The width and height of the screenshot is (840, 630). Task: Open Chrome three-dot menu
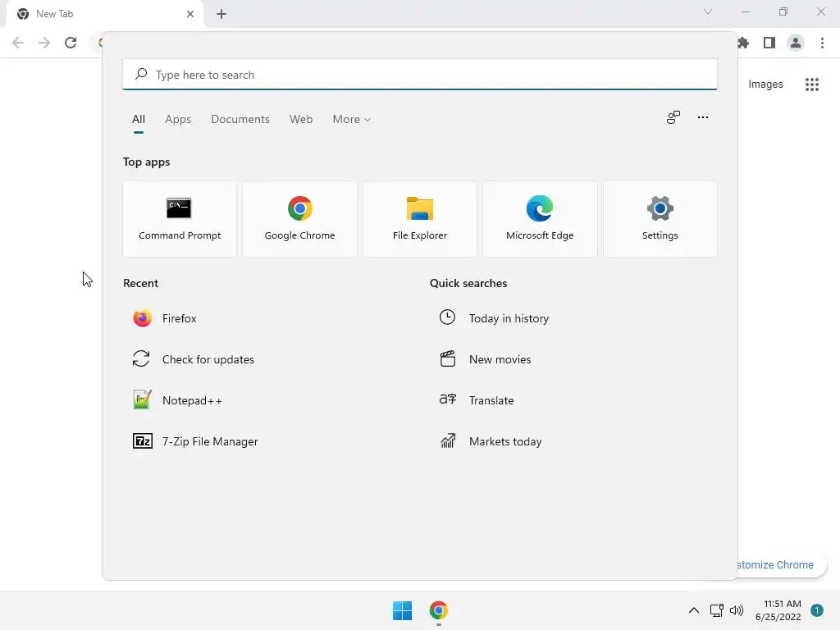click(x=822, y=43)
